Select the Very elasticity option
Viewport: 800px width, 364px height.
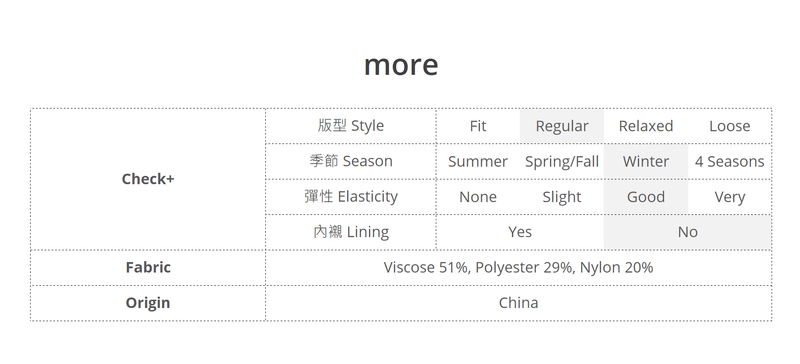point(729,197)
